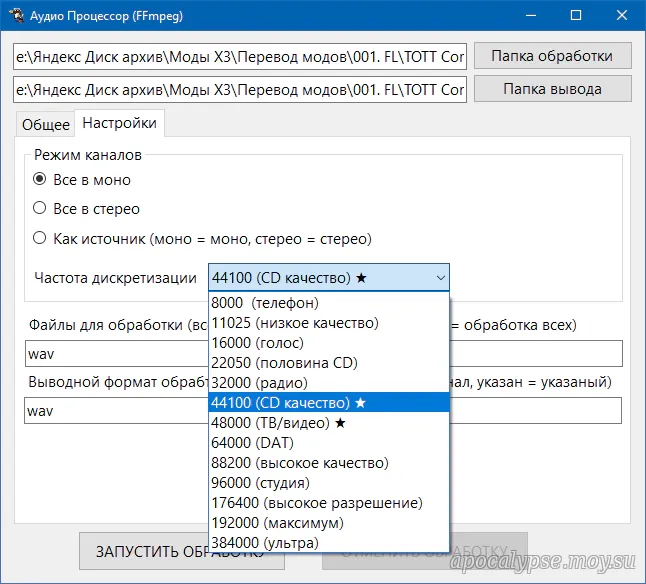Pick 8000 (телефон) from the list

329,303
